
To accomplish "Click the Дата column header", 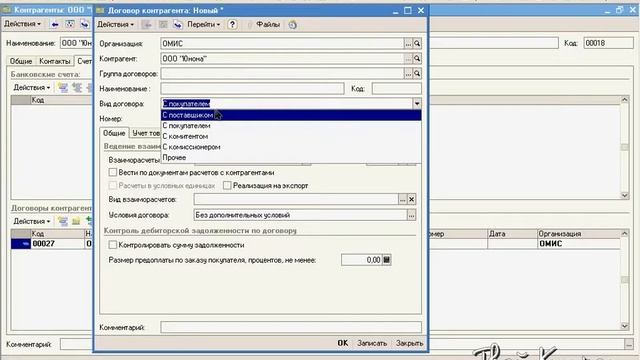I will 512,234.
